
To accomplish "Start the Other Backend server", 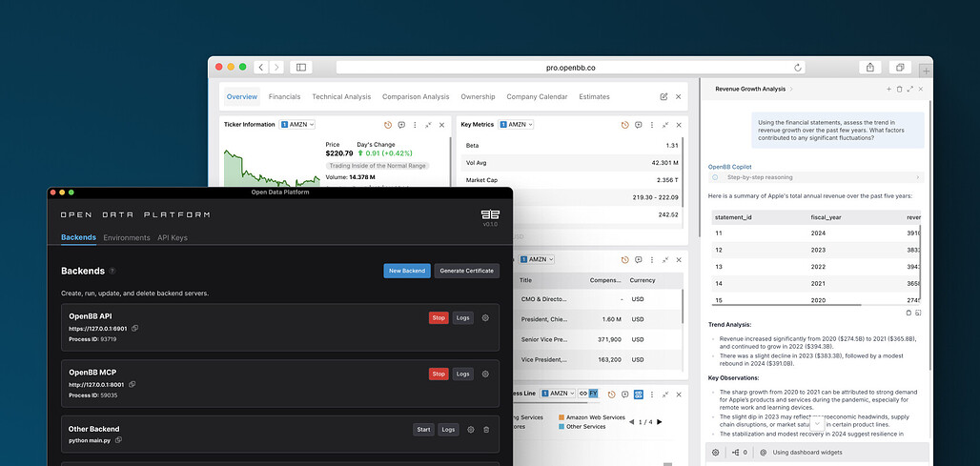I will pyautogui.click(x=424, y=430).
